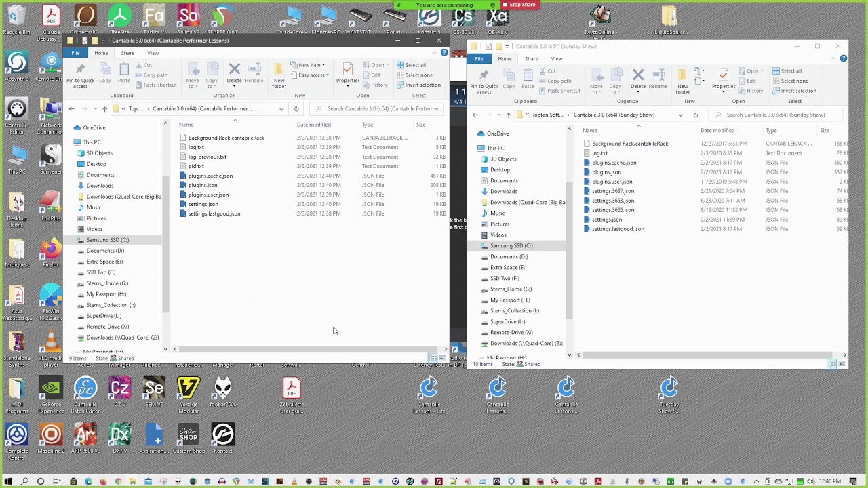Click horizontal scrollbar in Performer Lessons file list

309,349
